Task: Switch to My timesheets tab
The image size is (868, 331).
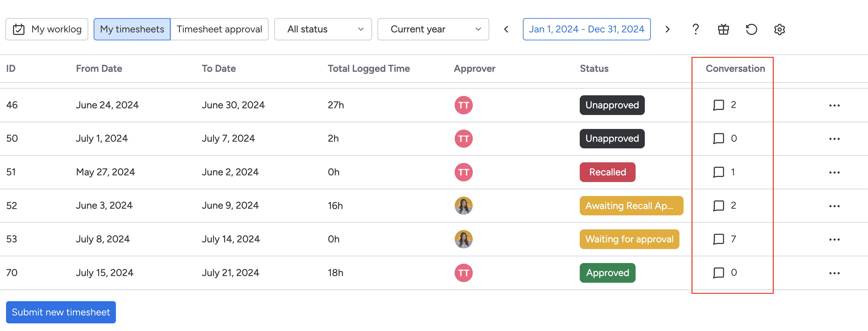Action: 132,29
